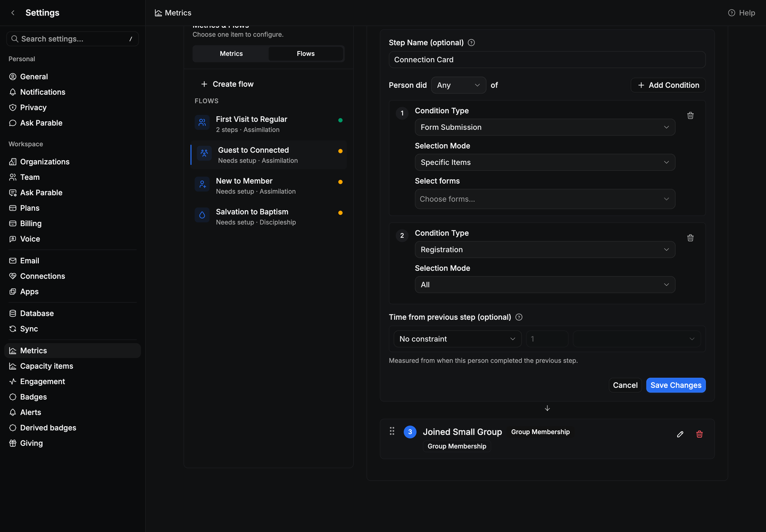Select the New to Member flow

click(269, 186)
